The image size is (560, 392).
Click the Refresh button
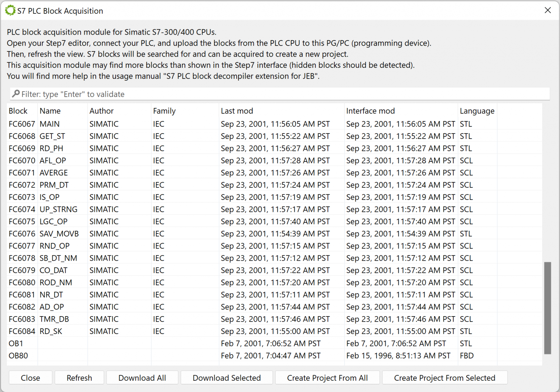point(79,378)
